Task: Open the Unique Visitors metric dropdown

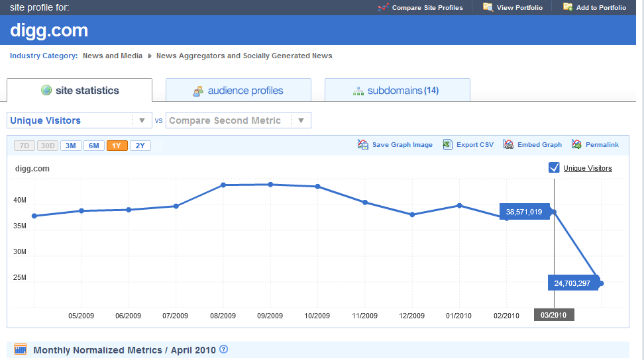Action: pyautogui.click(x=80, y=120)
